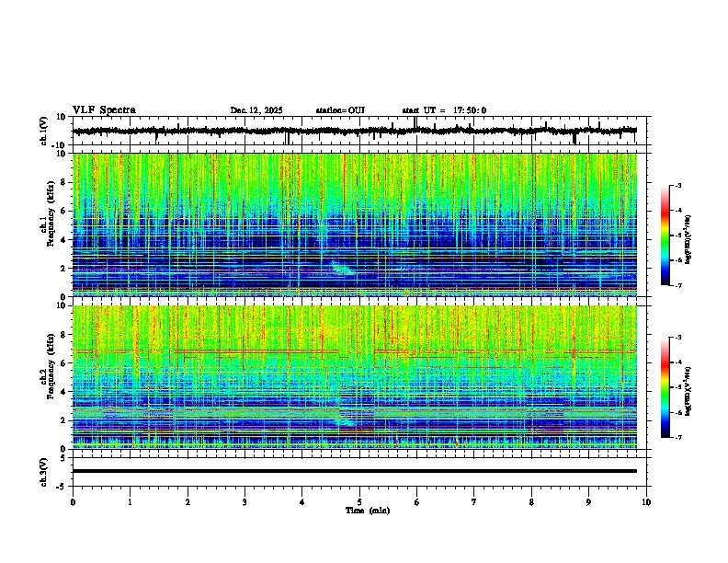Click time axis tick label "8"
This screenshot has width=728, height=563.
pos(531,502)
